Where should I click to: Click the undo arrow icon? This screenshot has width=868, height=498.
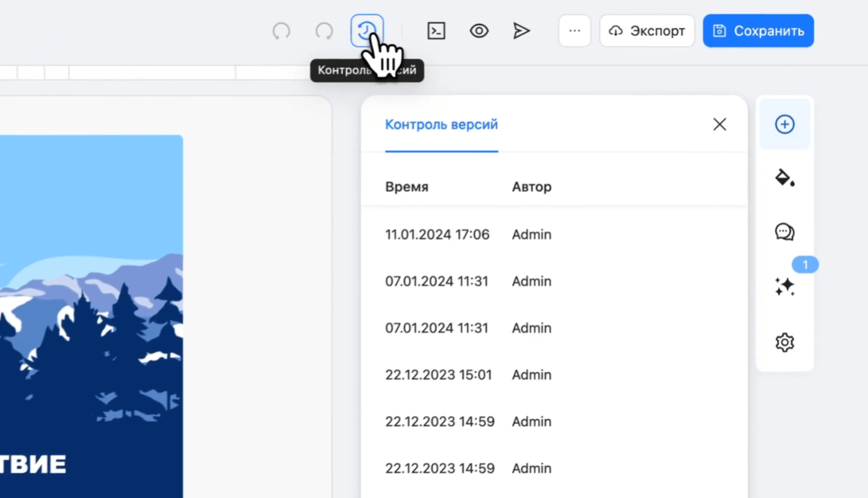pyautogui.click(x=281, y=31)
